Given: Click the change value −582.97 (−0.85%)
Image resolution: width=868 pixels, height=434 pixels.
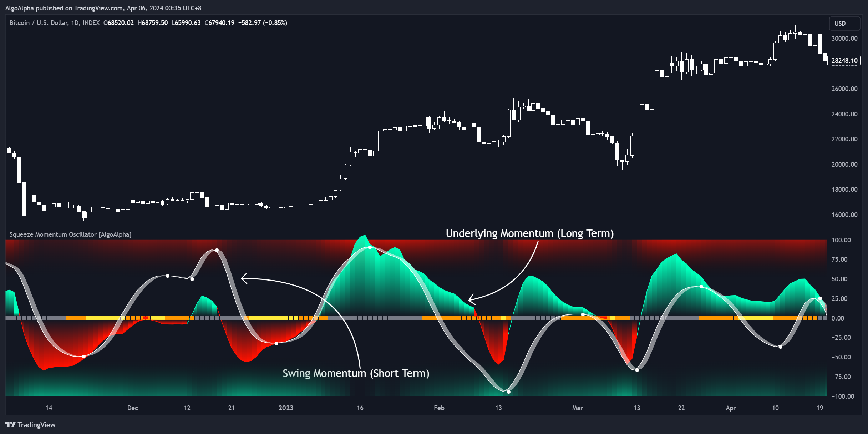Looking at the screenshot, I should pos(263,23).
